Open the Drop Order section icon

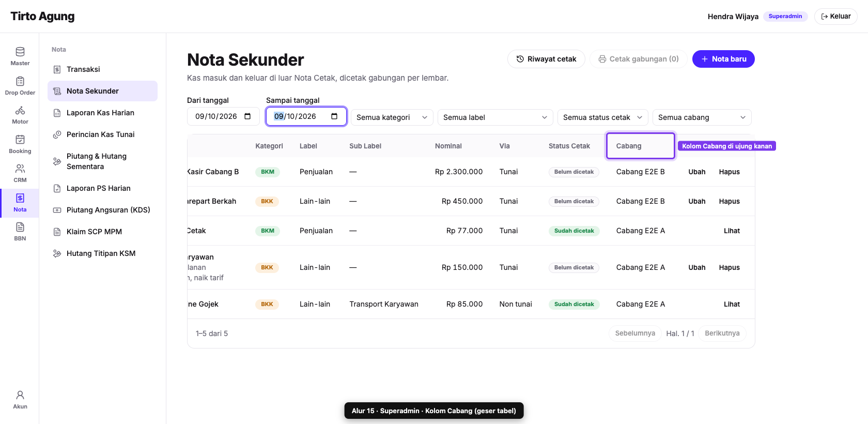20,81
